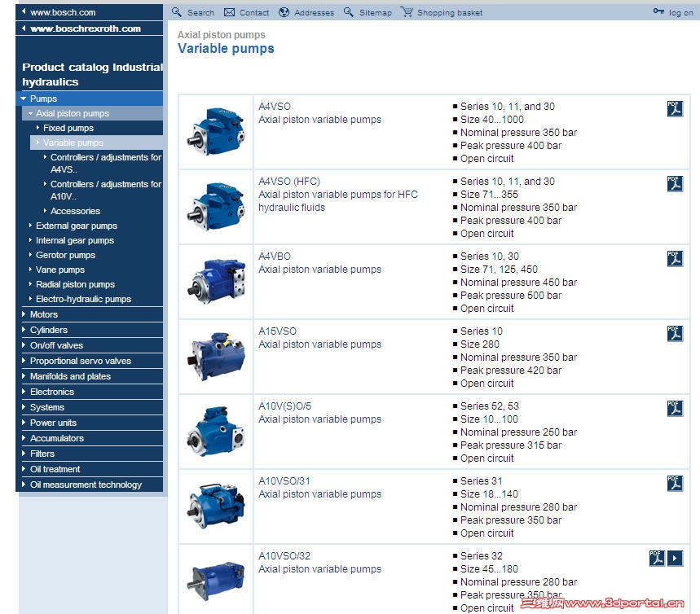Open the A4VBO pump thumbnail image
Screen dimensions: 700x614
pos(216,282)
